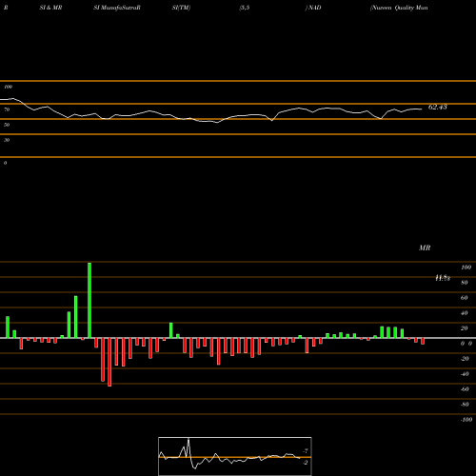Click the current RSI value 62.43
The height and width of the screenshot is (476, 476).
click(438, 107)
